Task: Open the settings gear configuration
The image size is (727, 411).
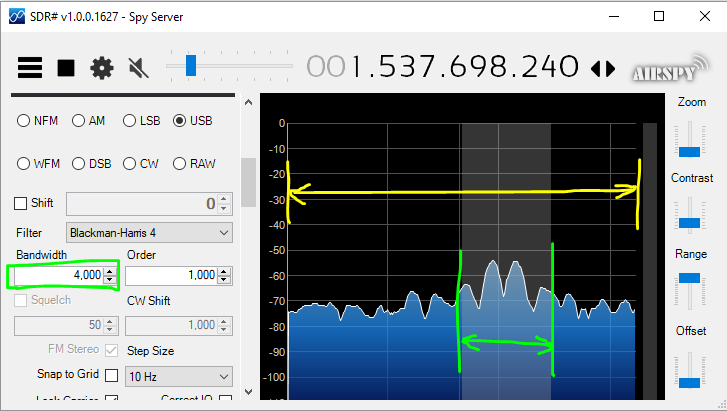Action: 101,68
